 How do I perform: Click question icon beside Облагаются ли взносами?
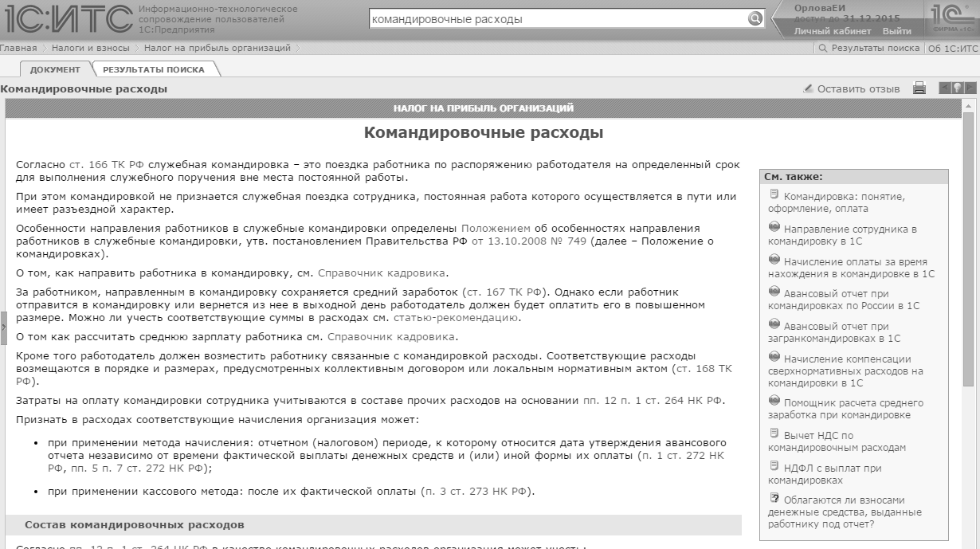coord(774,499)
